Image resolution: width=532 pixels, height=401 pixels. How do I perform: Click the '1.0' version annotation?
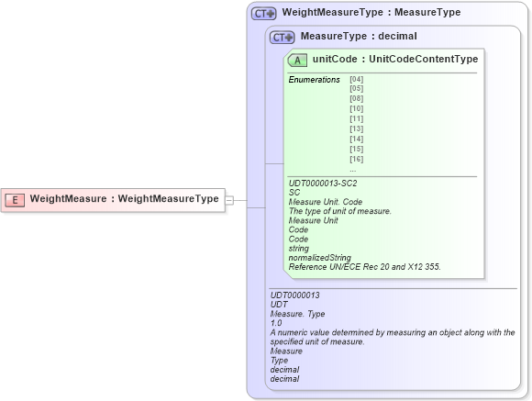coord(276,323)
